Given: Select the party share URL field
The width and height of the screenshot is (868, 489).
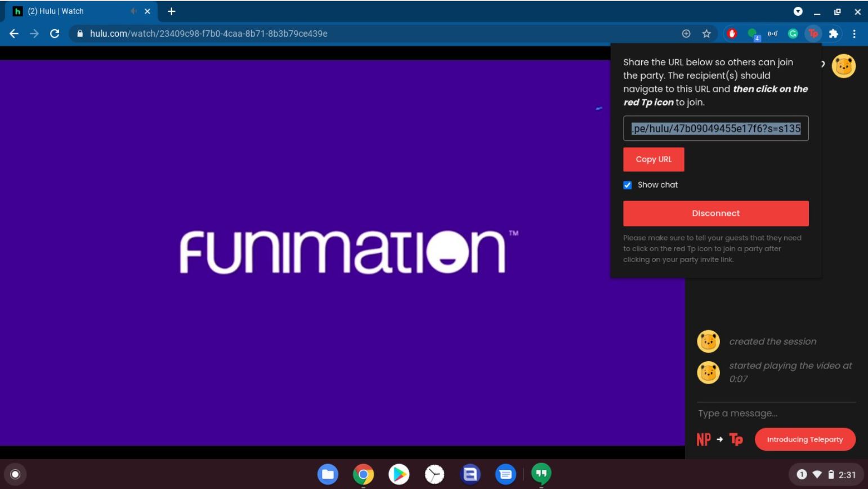Looking at the screenshot, I should (715, 128).
